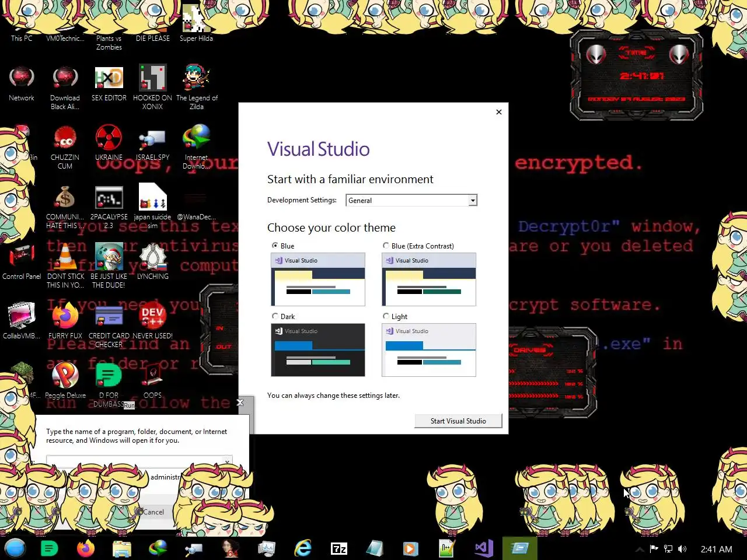Open Notepad++ from the taskbar
The width and height of the screenshot is (747, 560).
[x=447, y=548]
